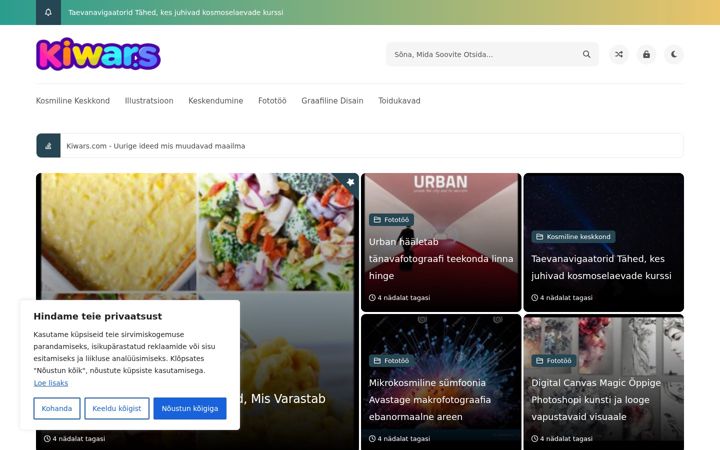
Task: Click Keeldu kõigist button
Action: click(x=117, y=408)
